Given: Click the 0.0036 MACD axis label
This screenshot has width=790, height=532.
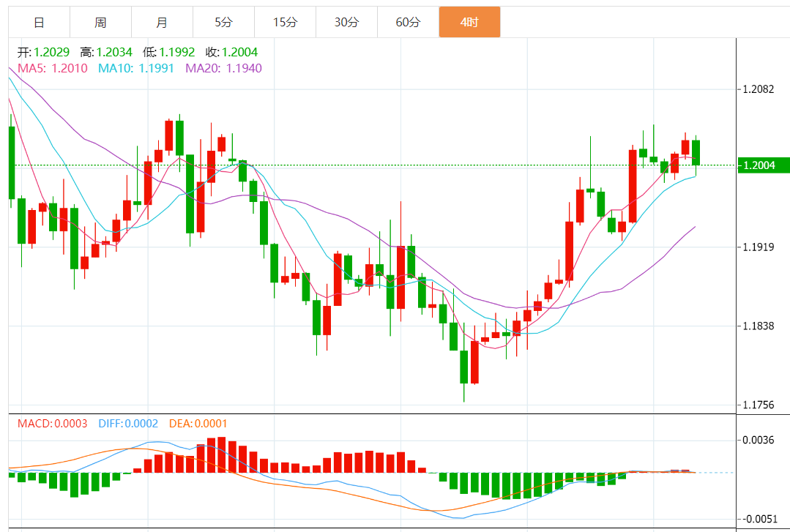Looking at the screenshot, I should point(759,441).
